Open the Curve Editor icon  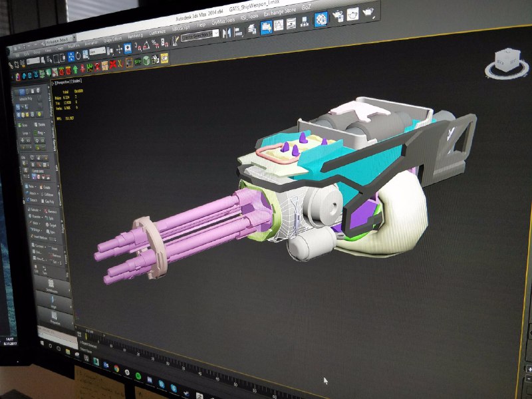point(279,25)
